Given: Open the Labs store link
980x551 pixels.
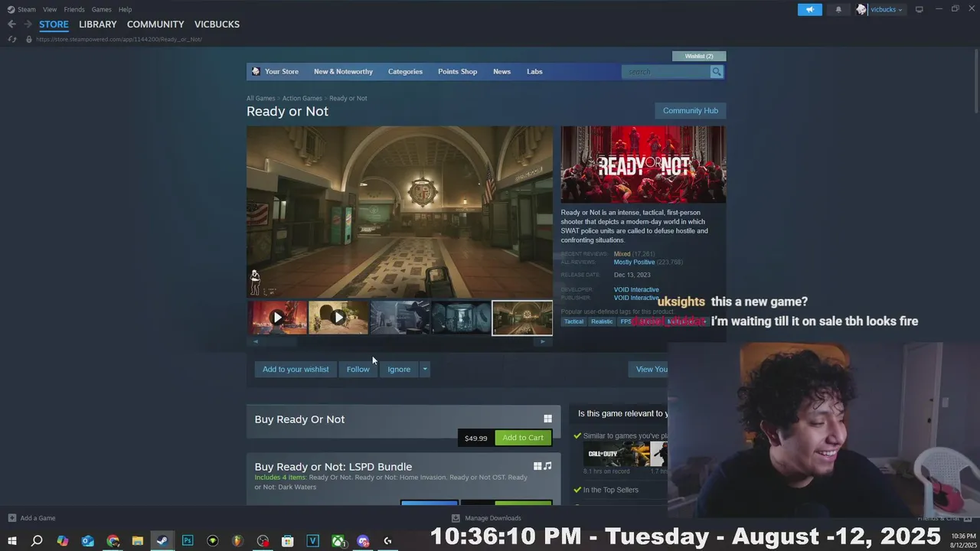Looking at the screenshot, I should (x=534, y=71).
